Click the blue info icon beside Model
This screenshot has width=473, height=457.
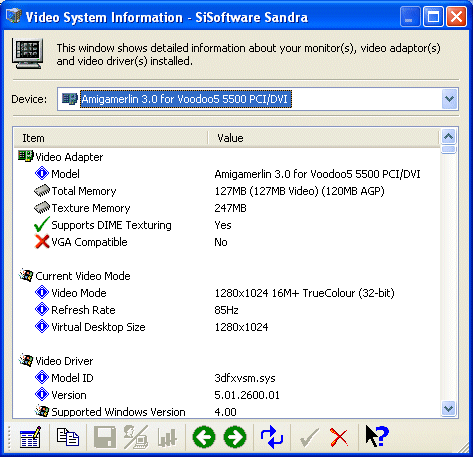click(x=42, y=173)
